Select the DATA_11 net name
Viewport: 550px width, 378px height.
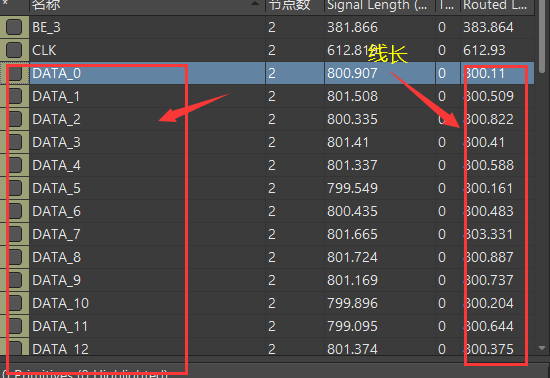[x=60, y=326]
